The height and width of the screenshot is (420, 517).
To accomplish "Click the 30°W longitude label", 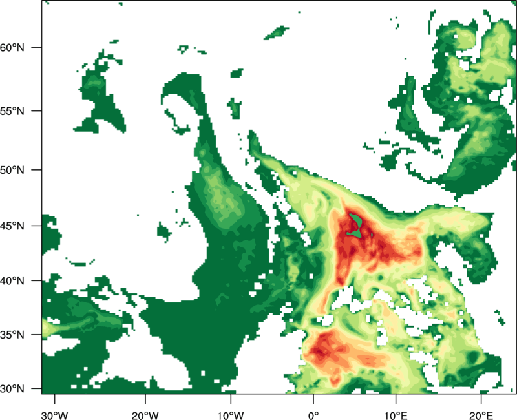I will pyautogui.click(x=54, y=415).
